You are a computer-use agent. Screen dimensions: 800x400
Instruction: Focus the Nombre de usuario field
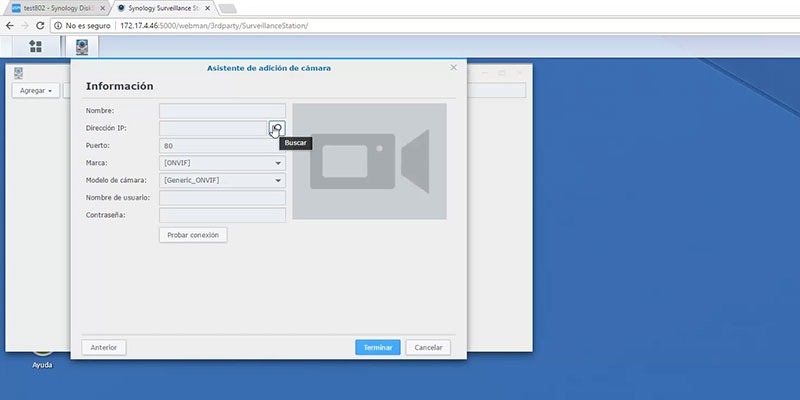click(x=222, y=198)
